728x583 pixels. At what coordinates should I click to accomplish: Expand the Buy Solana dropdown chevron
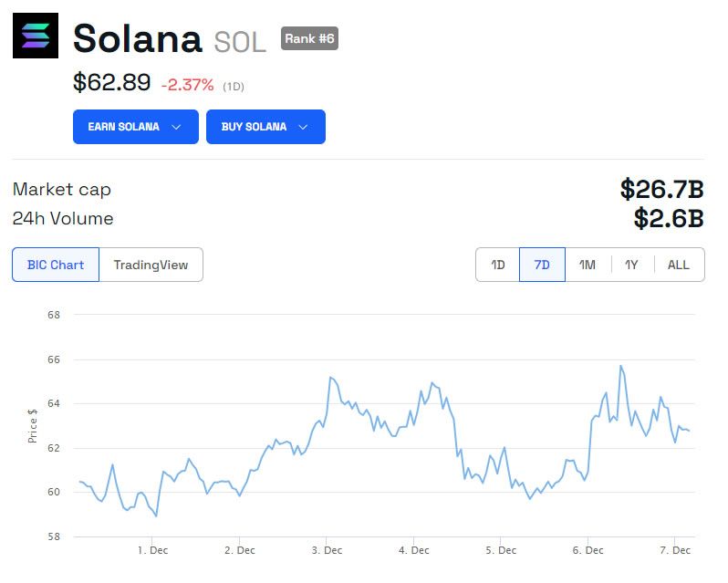pyautogui.click(x=304, y=127)
